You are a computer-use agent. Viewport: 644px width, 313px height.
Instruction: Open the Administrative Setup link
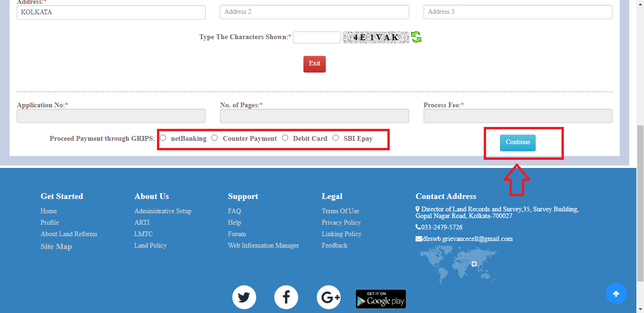tap(163, 211)
